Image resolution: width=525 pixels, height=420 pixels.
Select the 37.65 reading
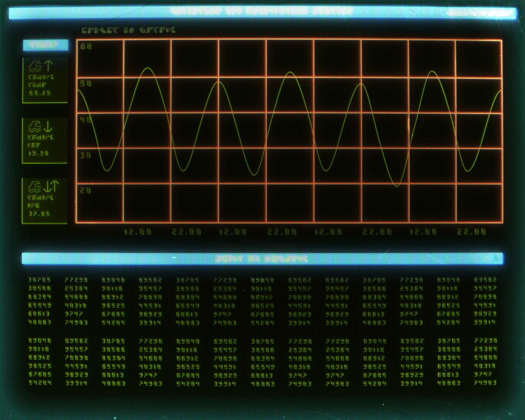pyautogui.click(x=39, y=214)
